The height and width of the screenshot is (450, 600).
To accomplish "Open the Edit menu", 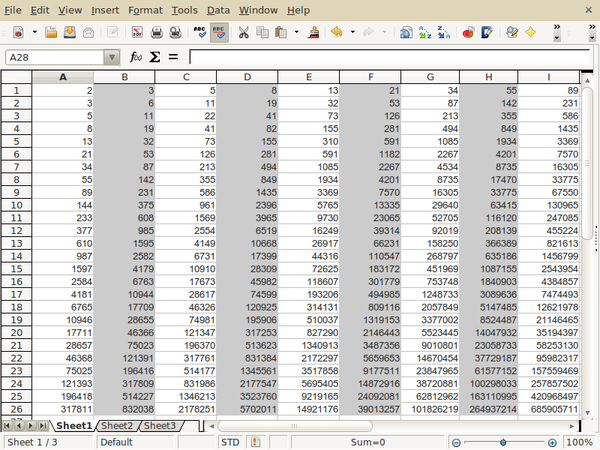I will point(40,10).
